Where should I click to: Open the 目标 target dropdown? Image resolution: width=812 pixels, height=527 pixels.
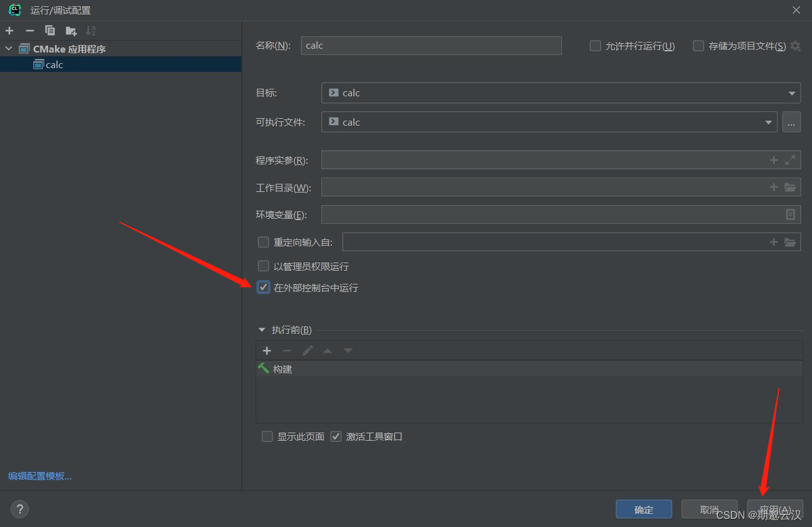(561, 93)
